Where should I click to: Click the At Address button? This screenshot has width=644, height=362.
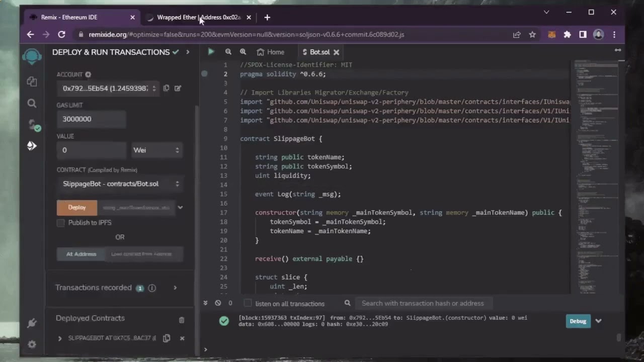click(x=81, y=254)
